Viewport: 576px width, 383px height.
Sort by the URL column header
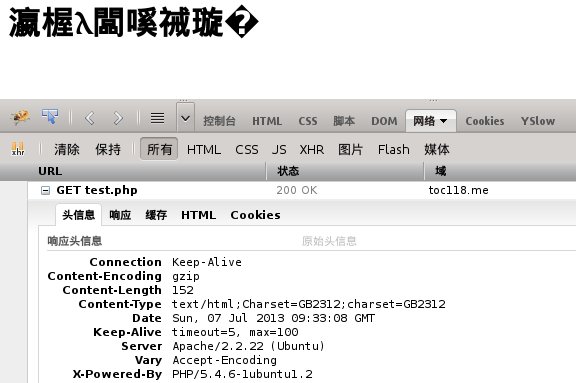click(50, 171)
